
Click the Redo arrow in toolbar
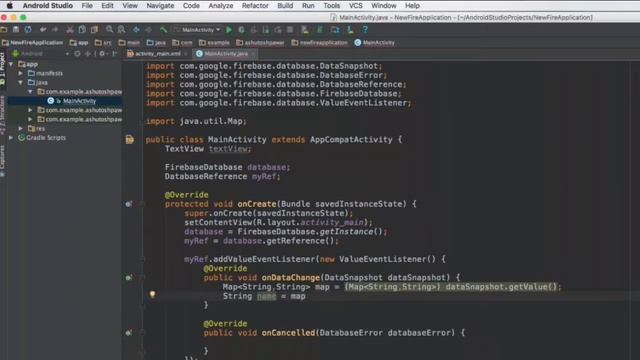tap(55, 29)
